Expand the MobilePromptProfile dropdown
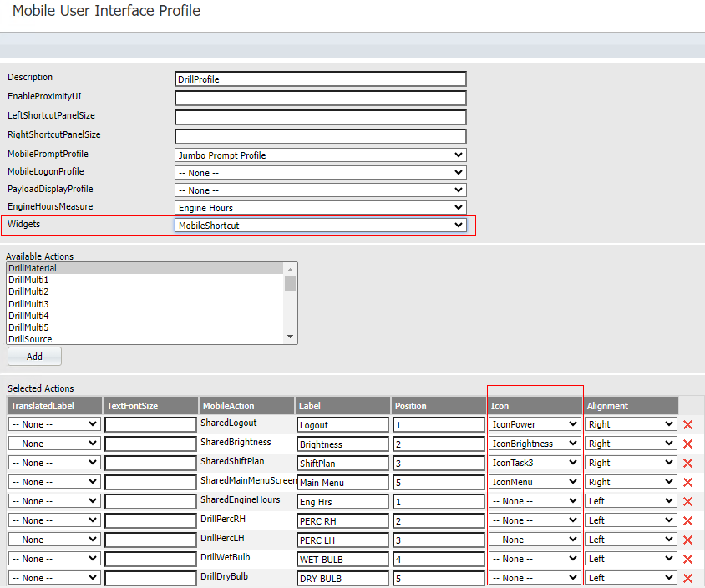705x588 pixels. [x=320, y=155]
